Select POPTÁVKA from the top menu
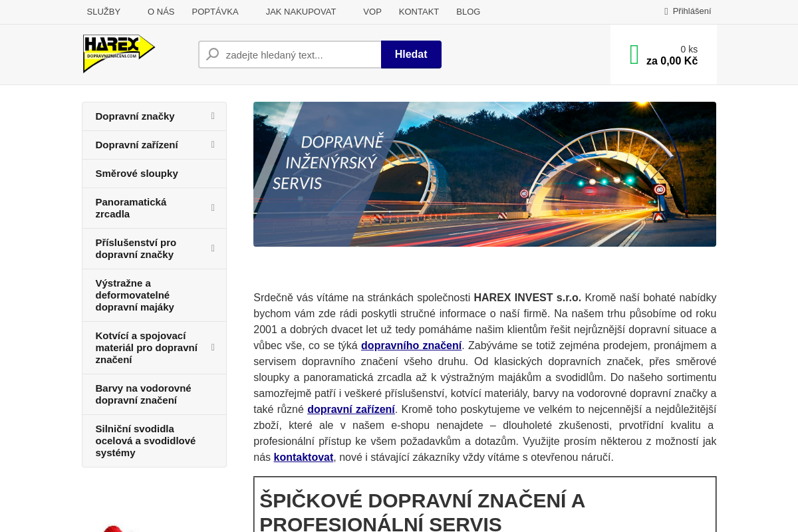 [x=215, y=11]
